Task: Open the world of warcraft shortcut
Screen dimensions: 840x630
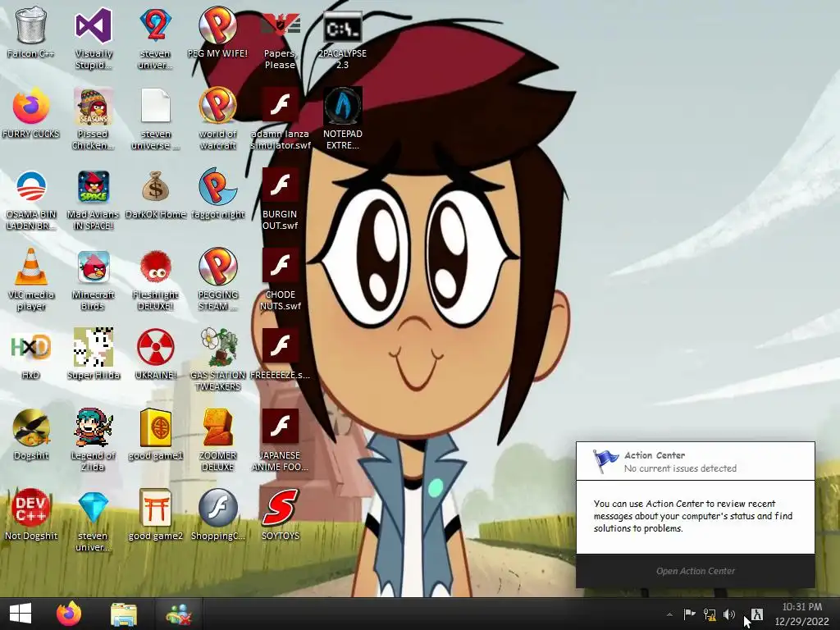Action: pyautogui.click(x=217, y=106)
